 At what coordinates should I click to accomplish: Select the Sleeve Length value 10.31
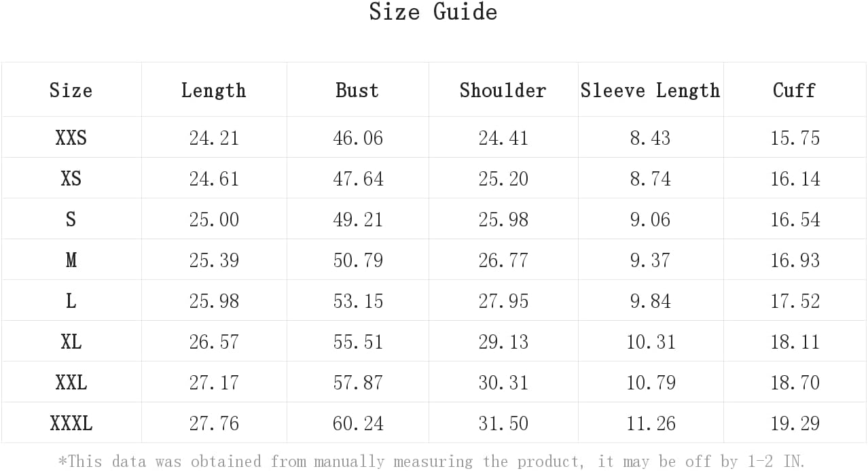coord(651,342)
